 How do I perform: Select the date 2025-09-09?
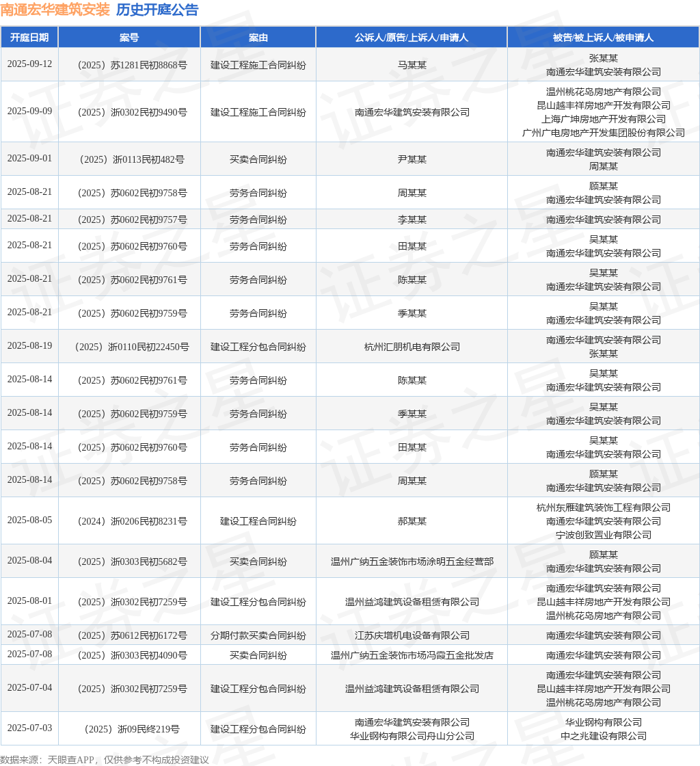click(30, 111)
